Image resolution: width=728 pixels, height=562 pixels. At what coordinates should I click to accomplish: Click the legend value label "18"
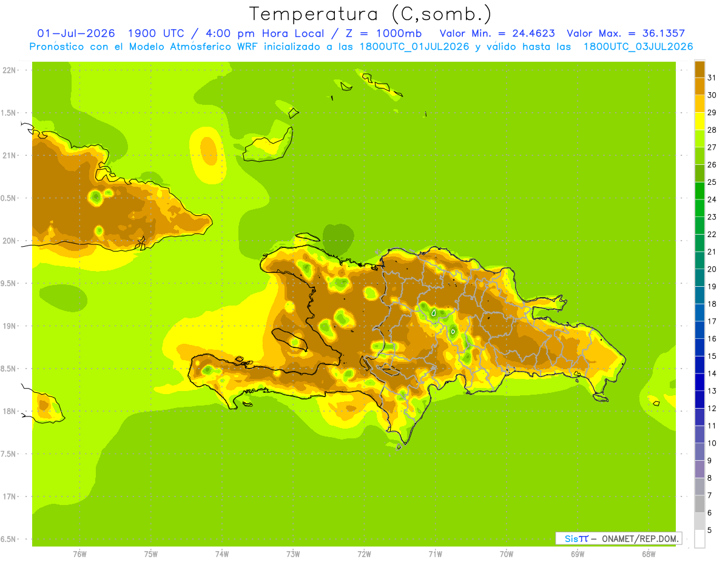(x=712, y=304)
